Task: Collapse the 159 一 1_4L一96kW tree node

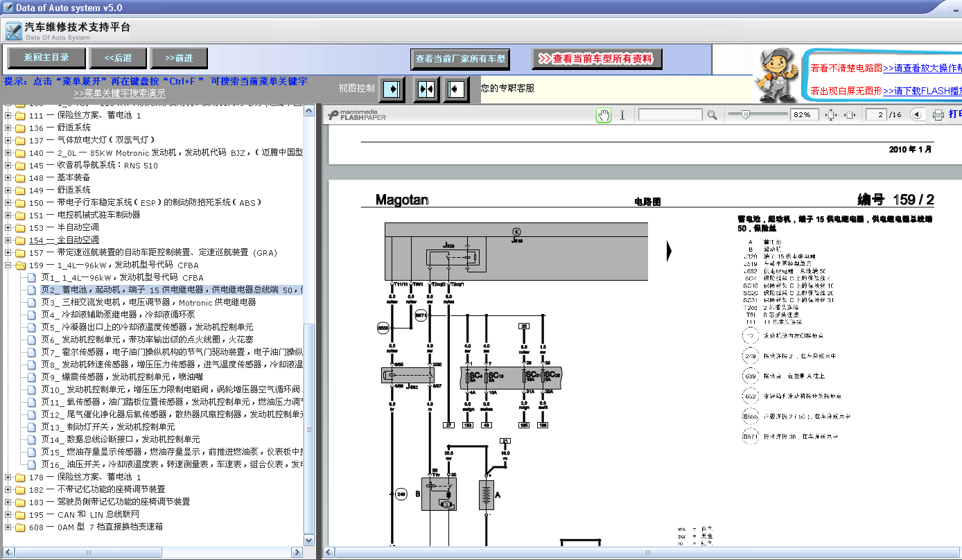Action: (8, 265)
